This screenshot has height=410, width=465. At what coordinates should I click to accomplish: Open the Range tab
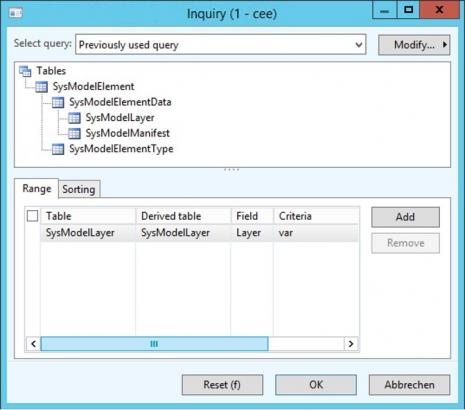coord(37,189)
